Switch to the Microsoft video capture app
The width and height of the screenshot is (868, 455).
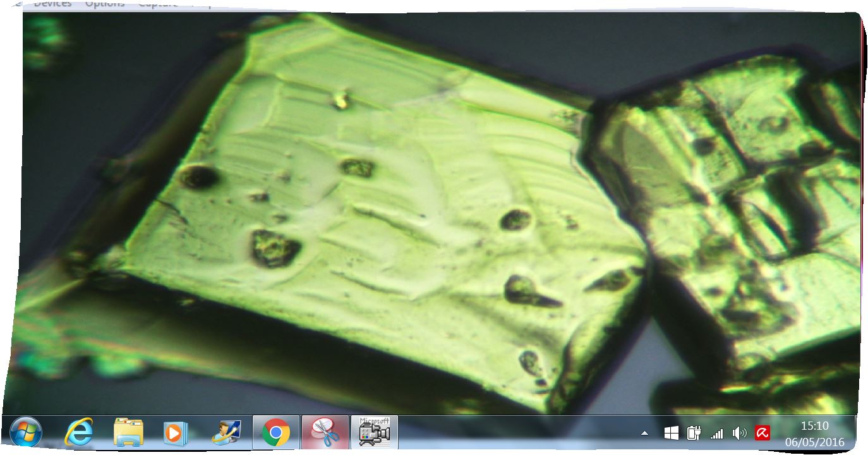click(375, 432)
